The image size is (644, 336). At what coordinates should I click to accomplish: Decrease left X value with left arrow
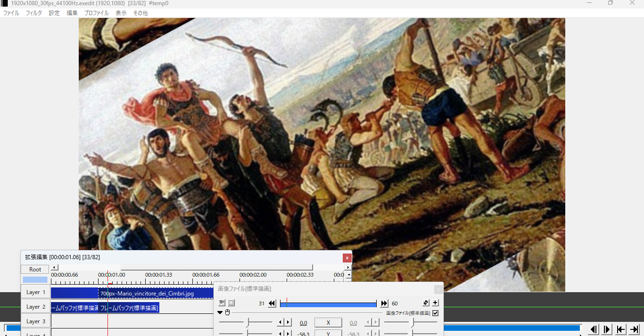[280, 322]
